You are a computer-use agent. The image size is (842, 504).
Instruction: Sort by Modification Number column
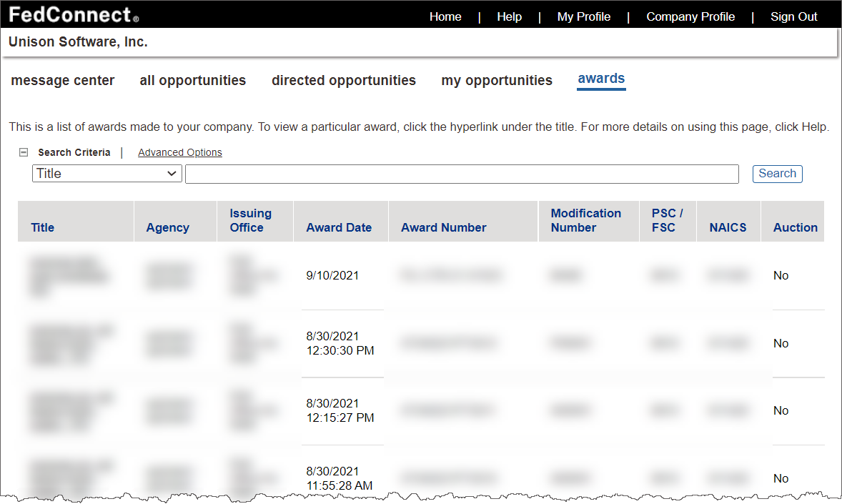(x=585, y=220)
